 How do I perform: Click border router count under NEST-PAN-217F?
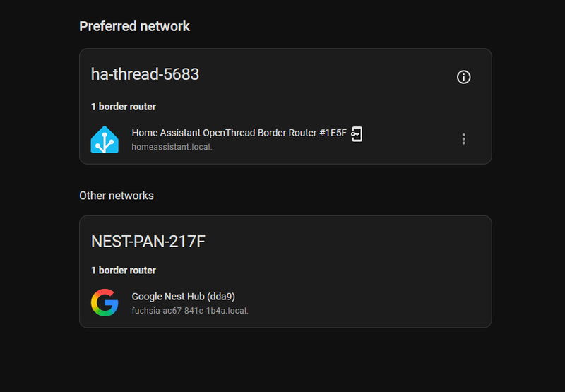(123, 271)
